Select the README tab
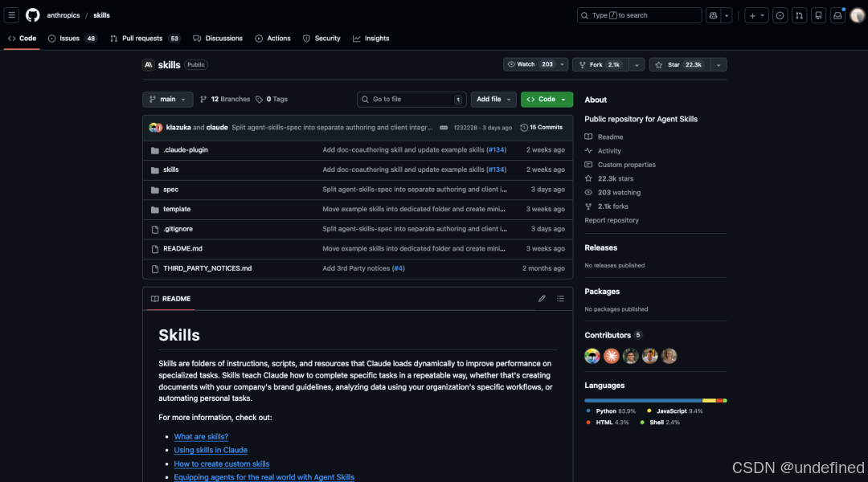Viewport: 868px width, 482px height. [170, 299]
